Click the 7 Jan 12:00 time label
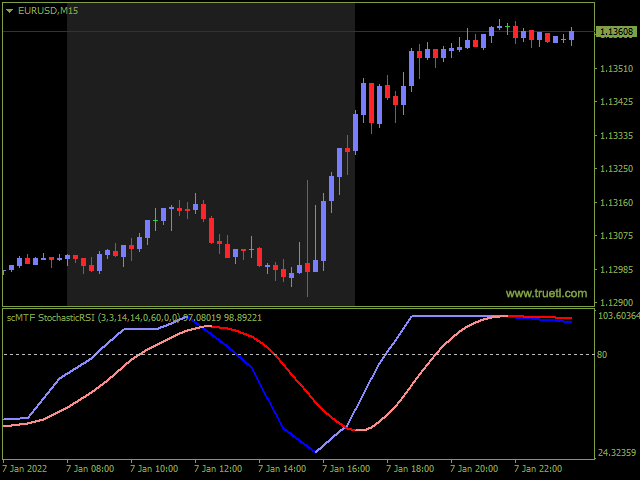 218,469
